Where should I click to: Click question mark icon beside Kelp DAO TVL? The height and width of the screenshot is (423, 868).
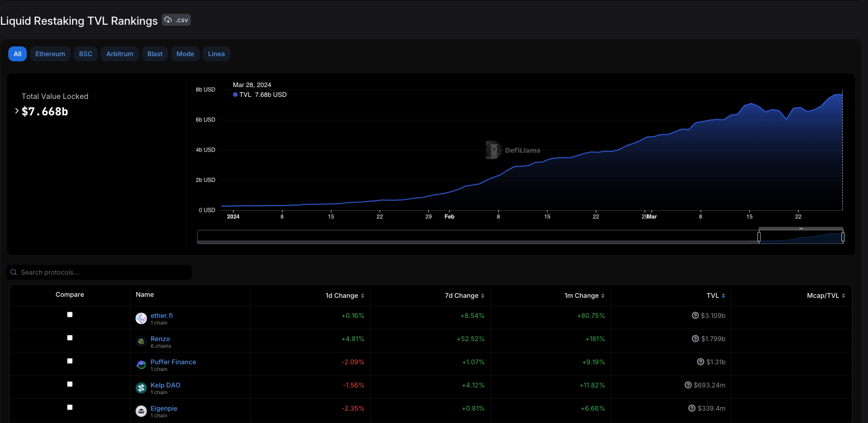tap(688, 385)
